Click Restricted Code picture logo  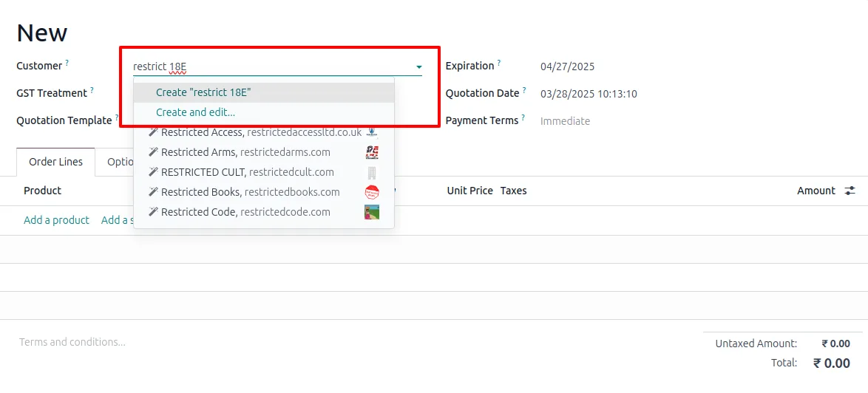click(372, 212)
